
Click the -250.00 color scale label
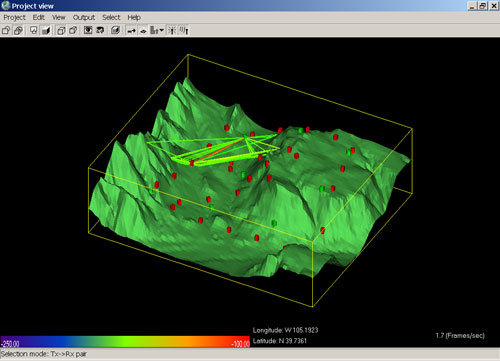tap(11, 343)
